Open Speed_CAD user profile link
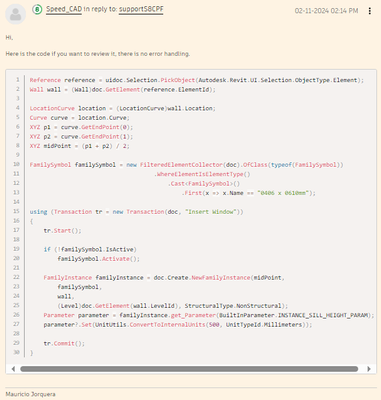 pyautogui.click(x=64, y=9)
